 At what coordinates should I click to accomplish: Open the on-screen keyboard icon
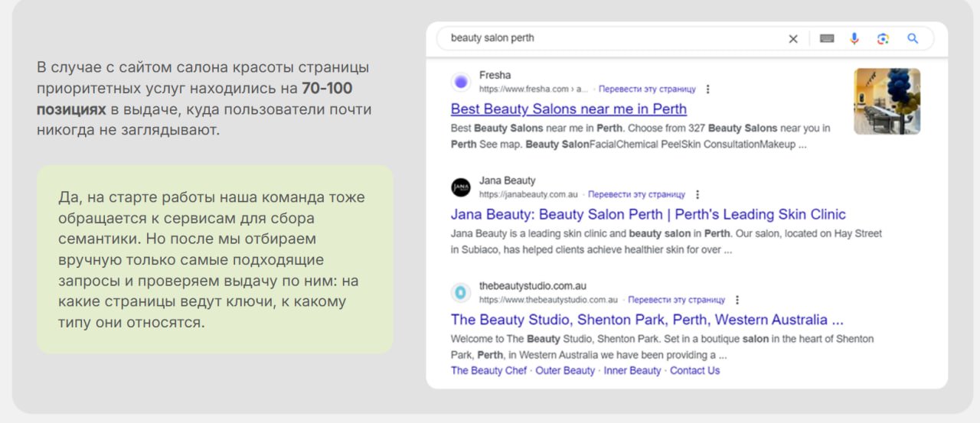click(x=827, y=39)
